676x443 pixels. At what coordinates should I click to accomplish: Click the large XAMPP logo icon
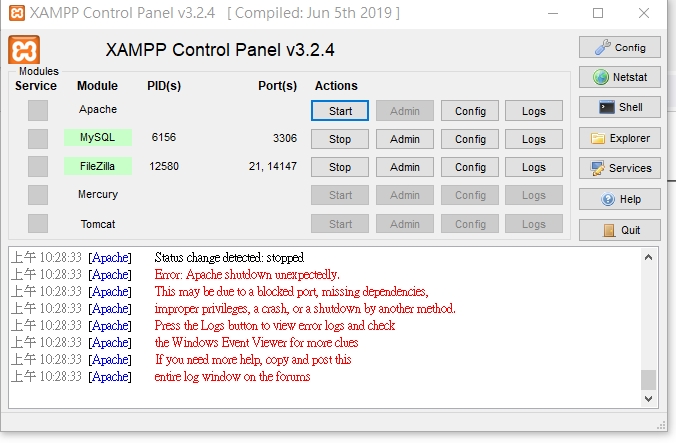(x=24, y=50)
